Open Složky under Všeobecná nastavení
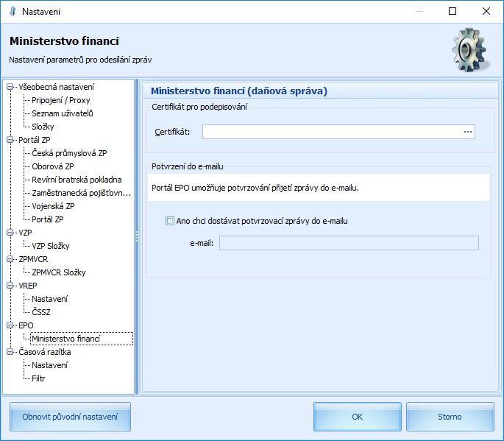504x441 pixels. 43,127
